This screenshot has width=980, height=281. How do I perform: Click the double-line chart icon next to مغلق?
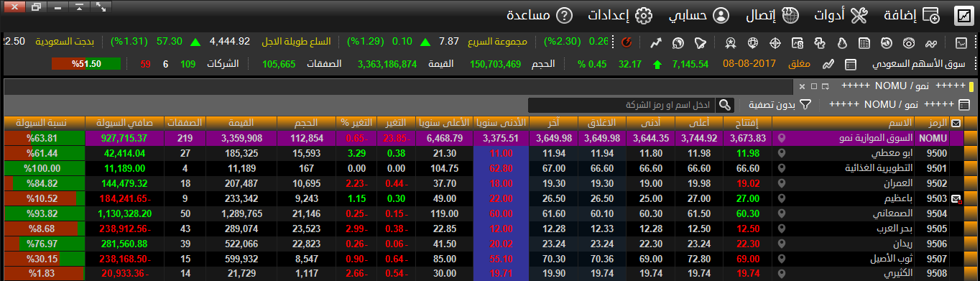coord(828,64)
